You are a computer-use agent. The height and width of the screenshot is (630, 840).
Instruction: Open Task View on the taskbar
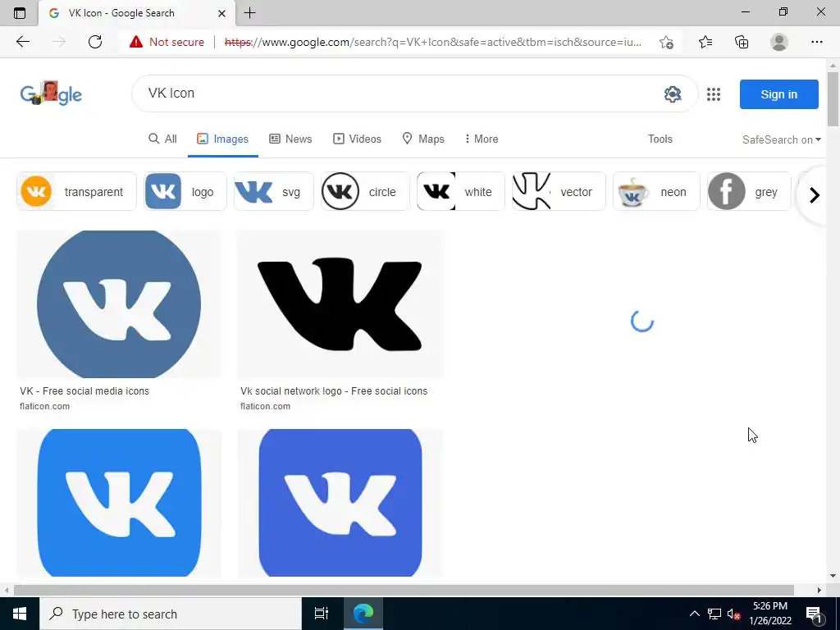322,614
